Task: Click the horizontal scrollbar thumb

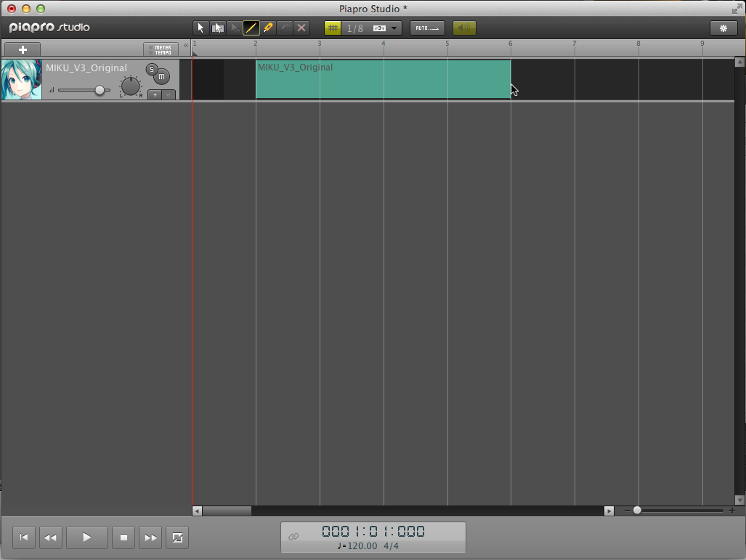Action: [x=227, y=511]
